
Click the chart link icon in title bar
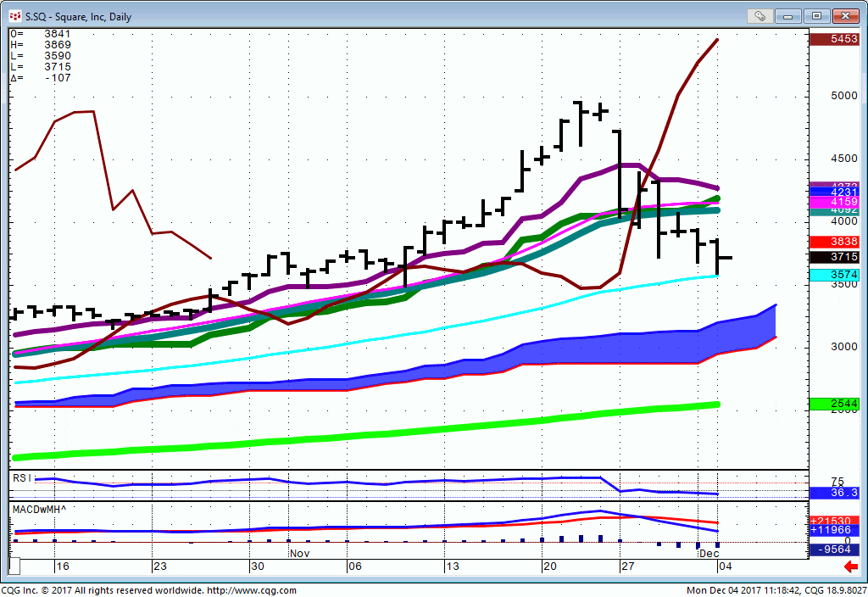(x=759, y=16)
